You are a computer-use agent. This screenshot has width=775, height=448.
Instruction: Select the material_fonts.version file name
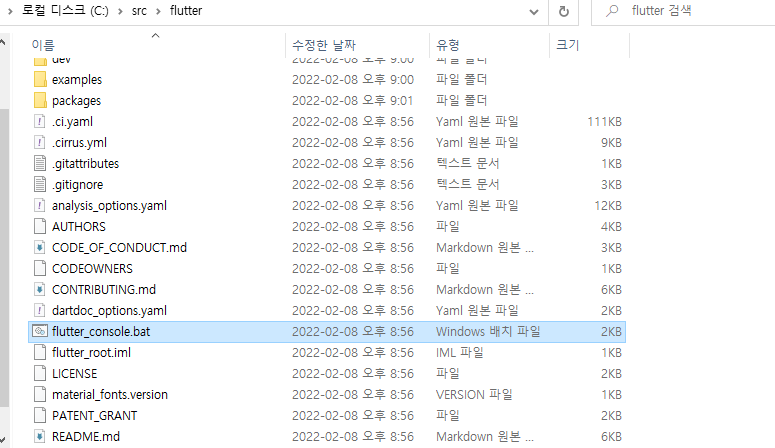[x=110, y=395]
